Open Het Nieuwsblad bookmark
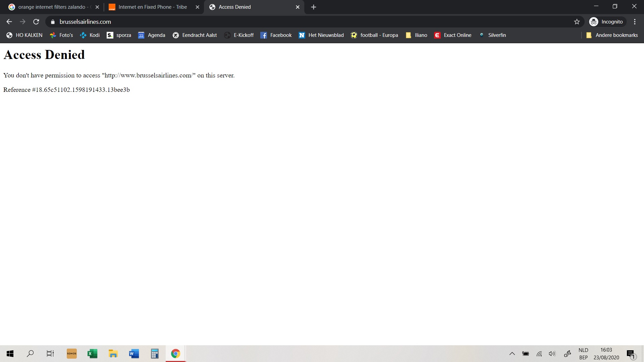 (321, 35)
